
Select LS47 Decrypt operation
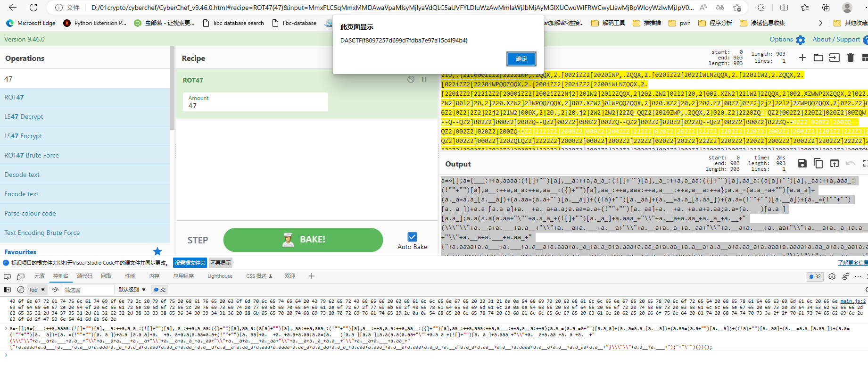pyautogui.click(x=85, y=117)
